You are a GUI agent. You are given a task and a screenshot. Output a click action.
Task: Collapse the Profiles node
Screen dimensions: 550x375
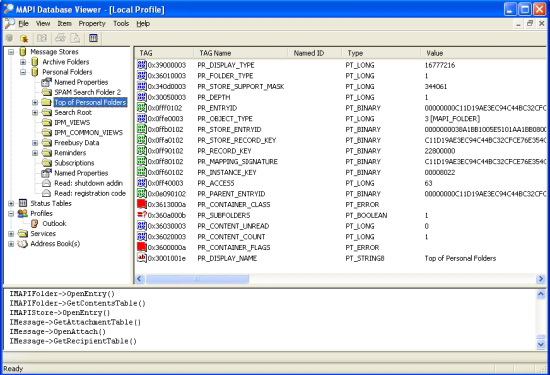(11, 213)
